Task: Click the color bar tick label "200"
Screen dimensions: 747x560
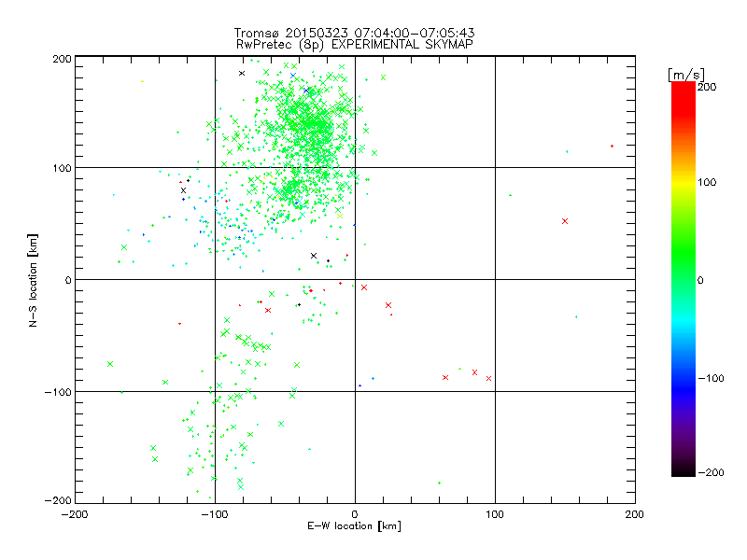Action: (x=707, y=87)
